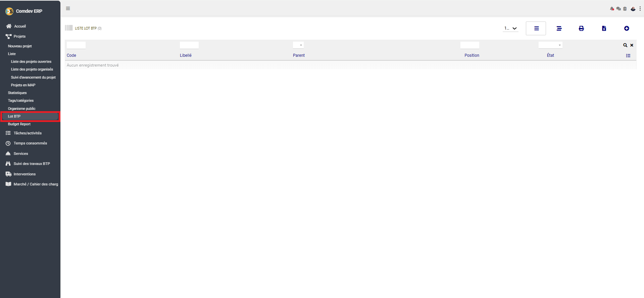644x298 pixels.
Task: Open the clipboard notes icon
Action: point(625,9)
